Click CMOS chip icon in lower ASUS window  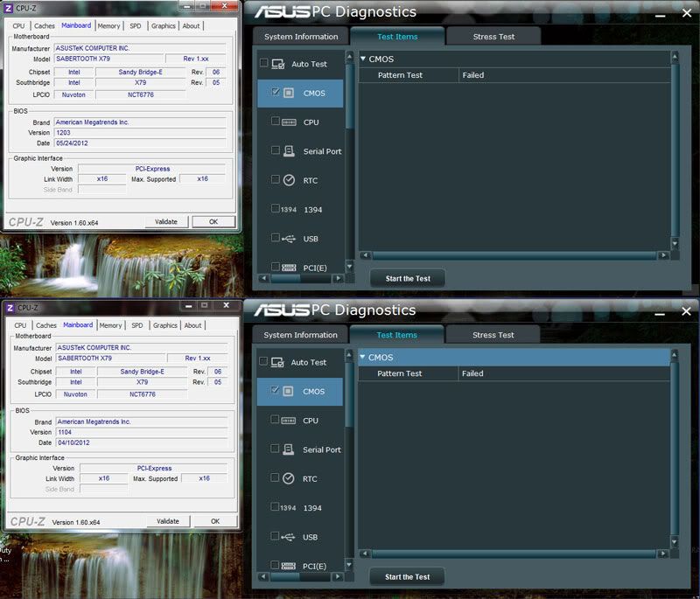(289, 391)
